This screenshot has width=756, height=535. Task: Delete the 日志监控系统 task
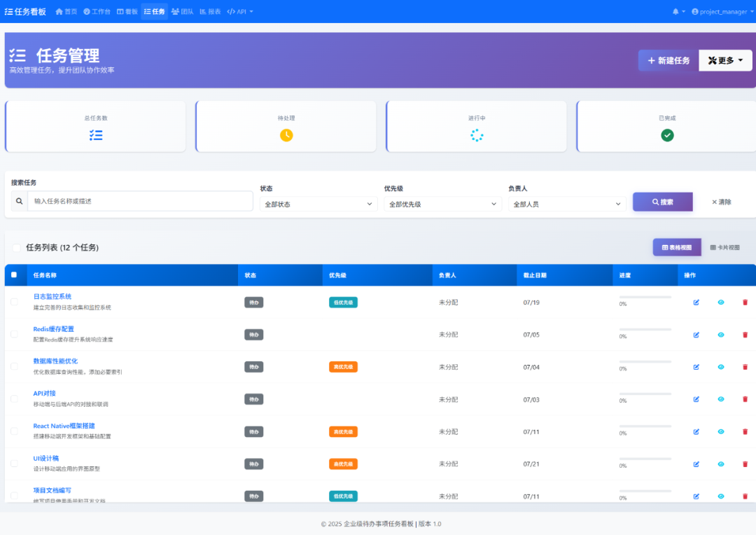(745, 303)
